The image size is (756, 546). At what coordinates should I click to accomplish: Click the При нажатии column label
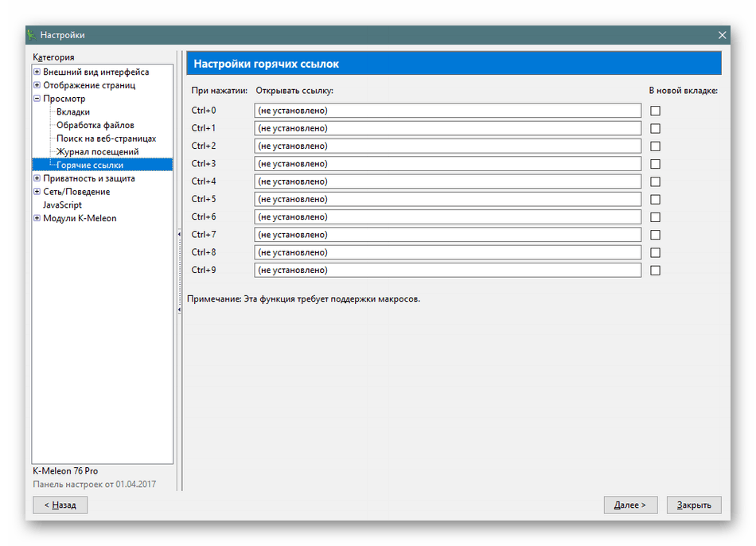(x=220, y=91)
